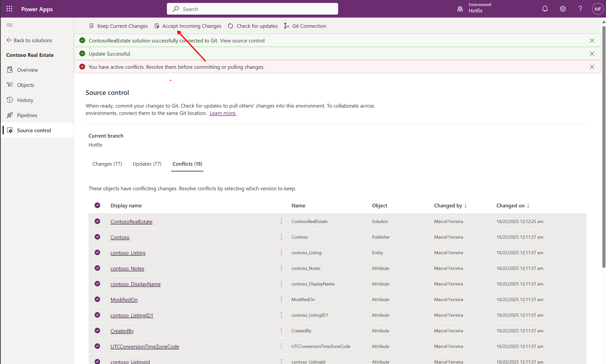Open the app launcher waffle icon
606x364 pixels.
tap(9, 9)
